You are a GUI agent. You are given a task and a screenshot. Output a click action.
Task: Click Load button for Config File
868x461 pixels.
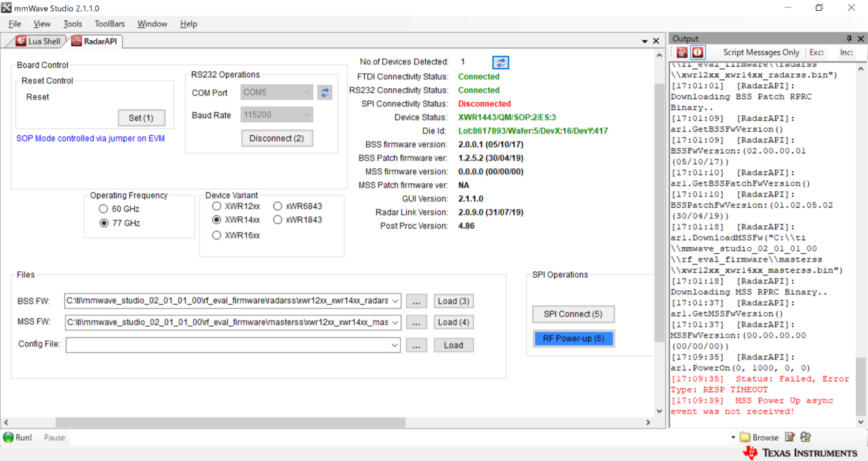(x=454, y=345)
